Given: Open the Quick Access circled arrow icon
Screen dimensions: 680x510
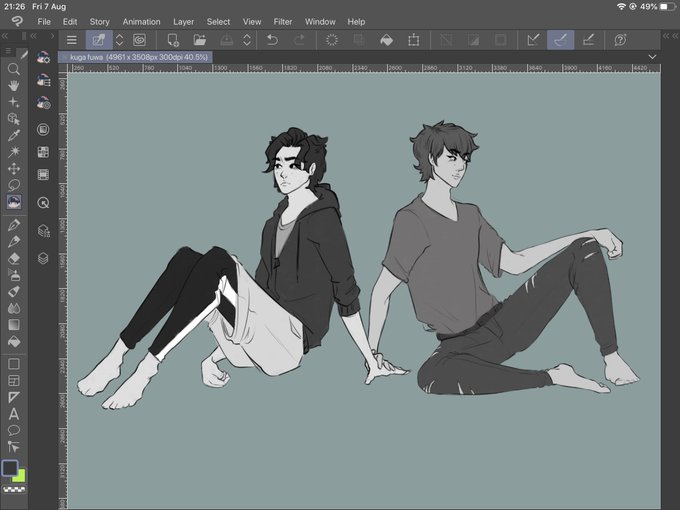Looking at the screenshot, I should pos(43,203).
